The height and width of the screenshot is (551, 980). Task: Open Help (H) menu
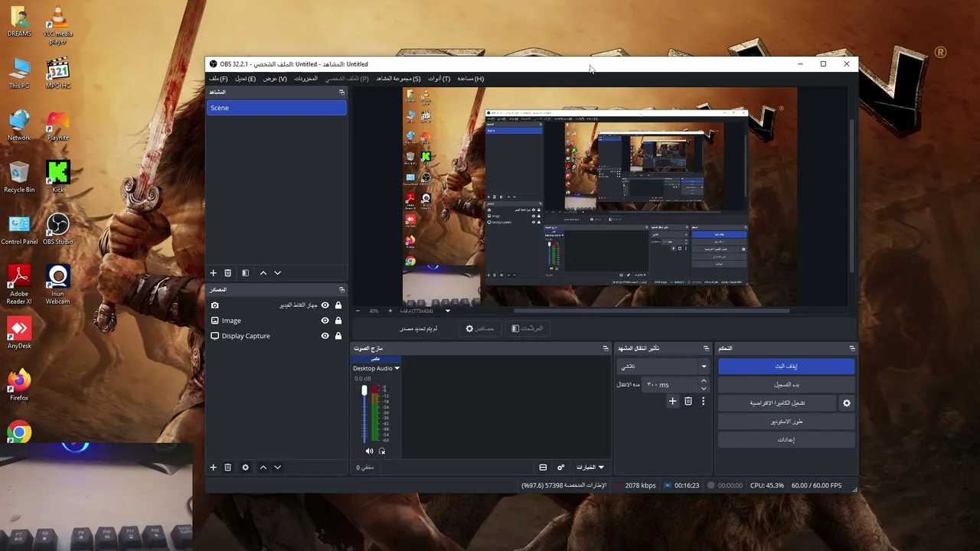[470, 79]
